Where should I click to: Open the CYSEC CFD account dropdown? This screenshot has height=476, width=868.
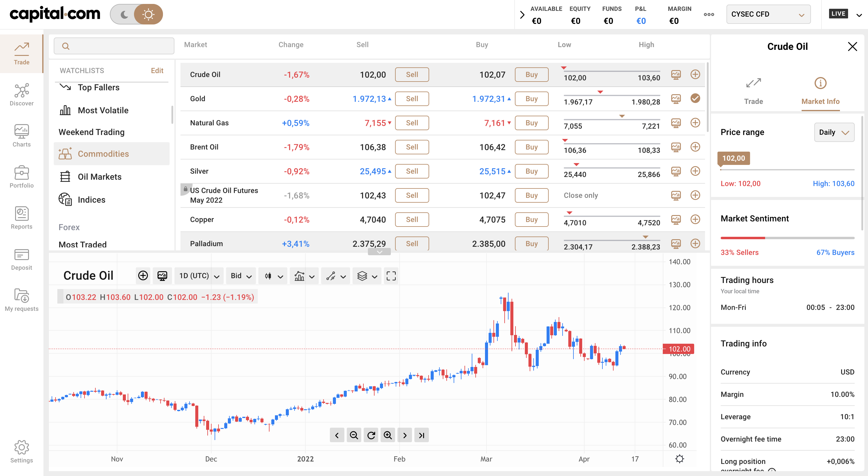[768, 14]
